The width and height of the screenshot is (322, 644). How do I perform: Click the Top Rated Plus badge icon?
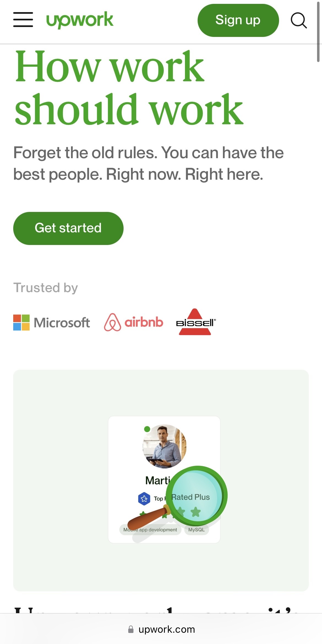(144, 499)
